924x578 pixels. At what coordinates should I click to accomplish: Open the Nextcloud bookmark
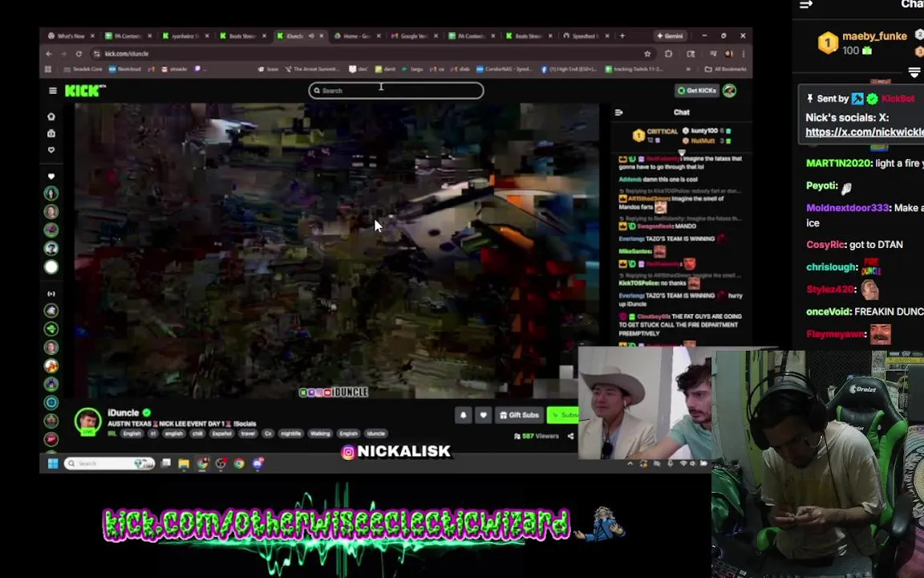[x=125, y=69]
